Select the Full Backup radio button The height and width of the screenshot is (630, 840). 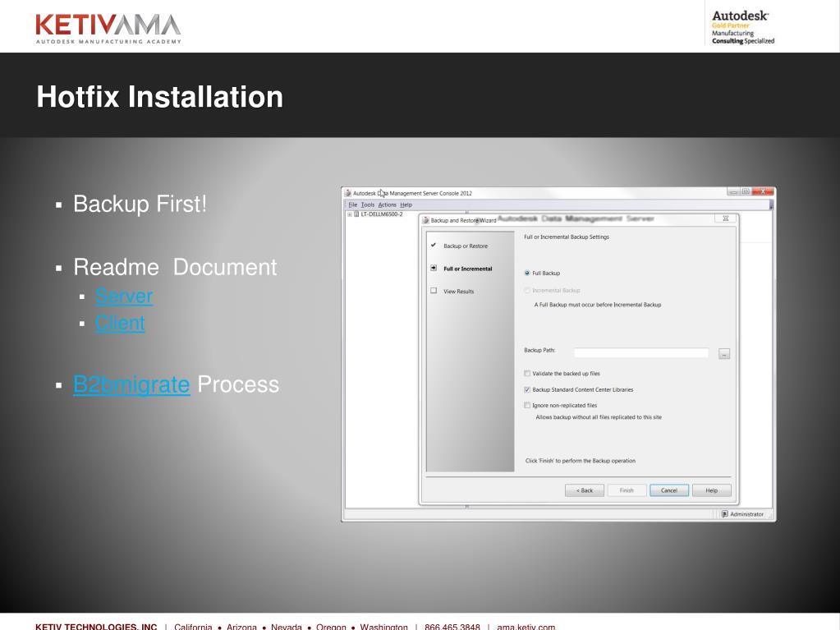pos(527,274)
